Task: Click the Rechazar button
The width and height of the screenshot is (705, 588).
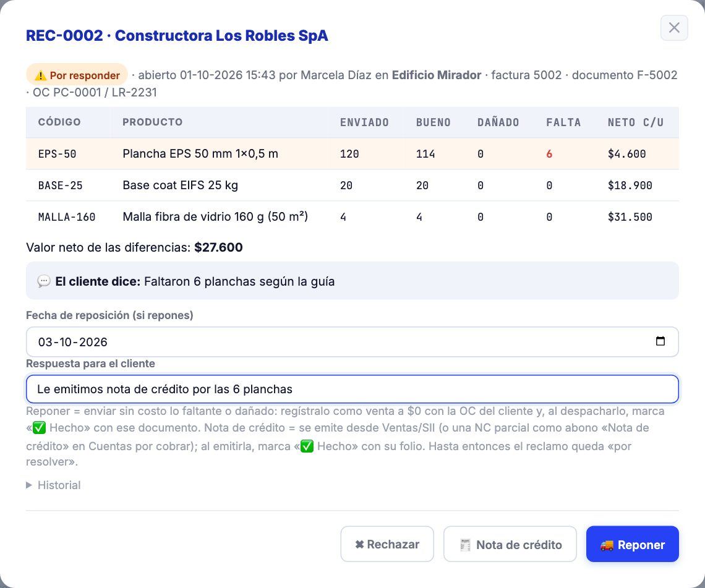Action: point(387,544)
